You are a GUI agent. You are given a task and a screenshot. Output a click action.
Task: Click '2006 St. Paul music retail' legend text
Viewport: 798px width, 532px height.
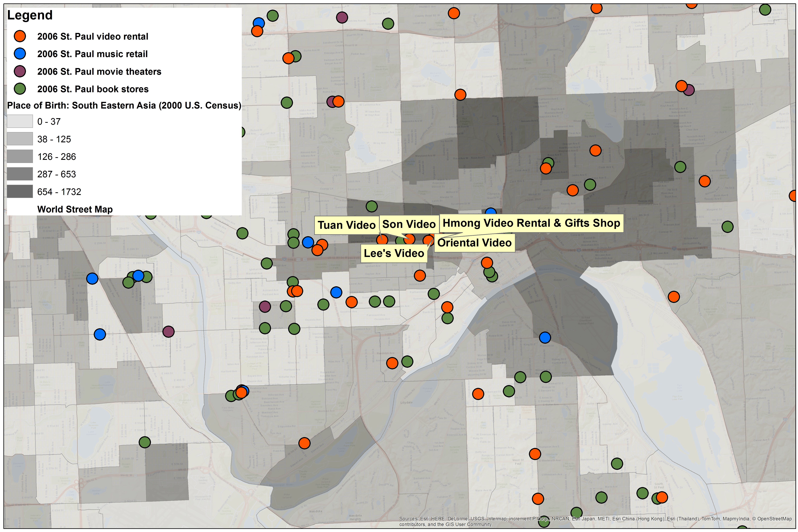coord(92,54)
